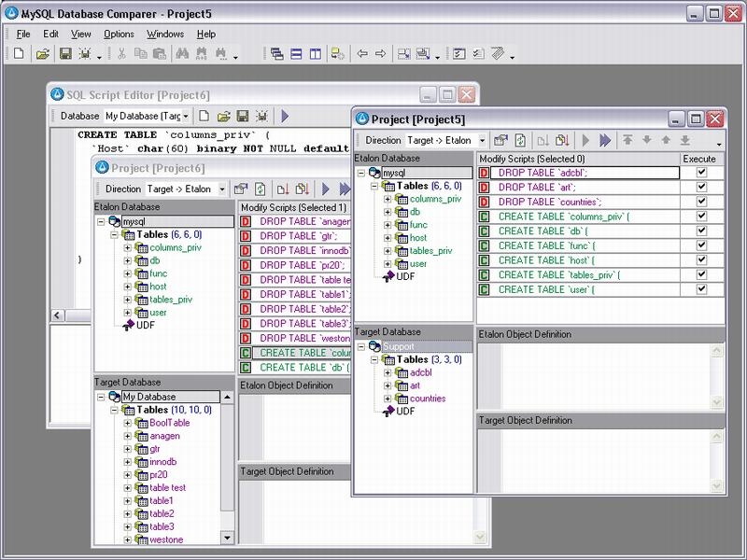Uncheck Execute for DROP TABLE `adcbl`
The width and height of the screenshot is (747, 560).
pyautogui.click(x=701, y=173)
